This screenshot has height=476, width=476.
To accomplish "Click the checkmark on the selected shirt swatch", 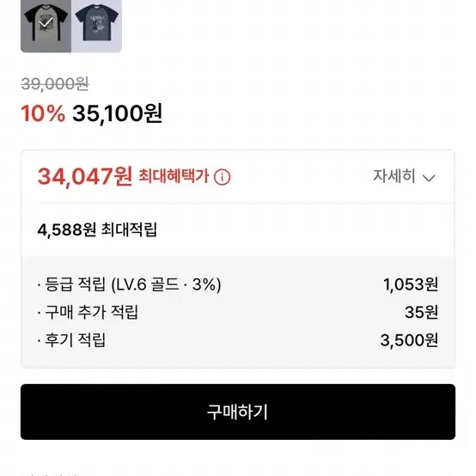I will pos(46,22).
